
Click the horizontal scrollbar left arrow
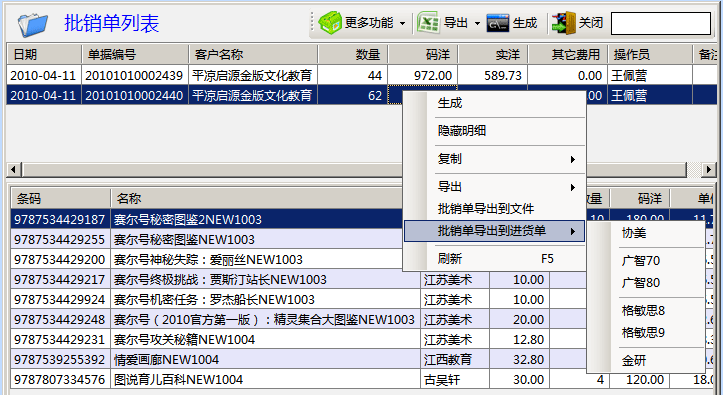pyautogui.click(x=14, y=169)
